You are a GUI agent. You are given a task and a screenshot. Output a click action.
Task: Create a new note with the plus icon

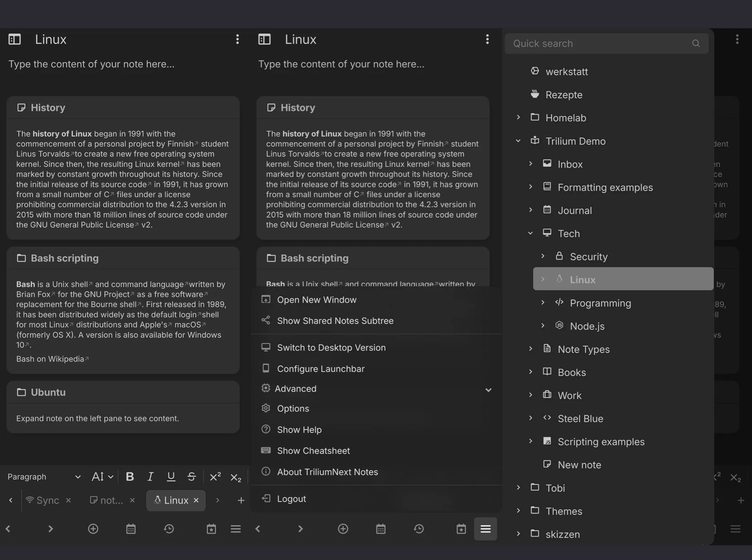(x=93, y=529)
